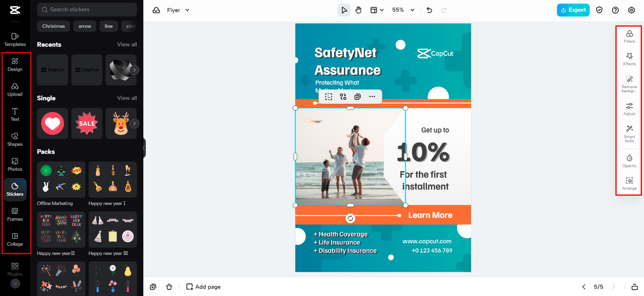Select the pointer select tool

pos(344,10)
